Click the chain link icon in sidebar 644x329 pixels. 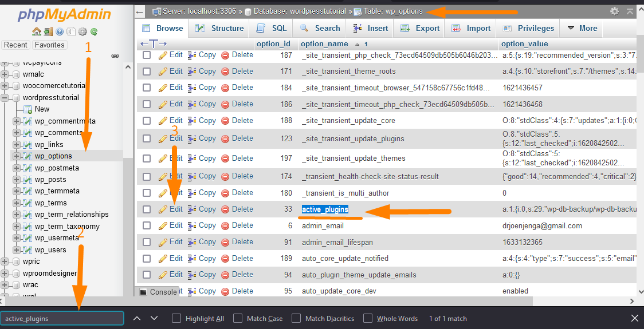click(x=115, y=56)
